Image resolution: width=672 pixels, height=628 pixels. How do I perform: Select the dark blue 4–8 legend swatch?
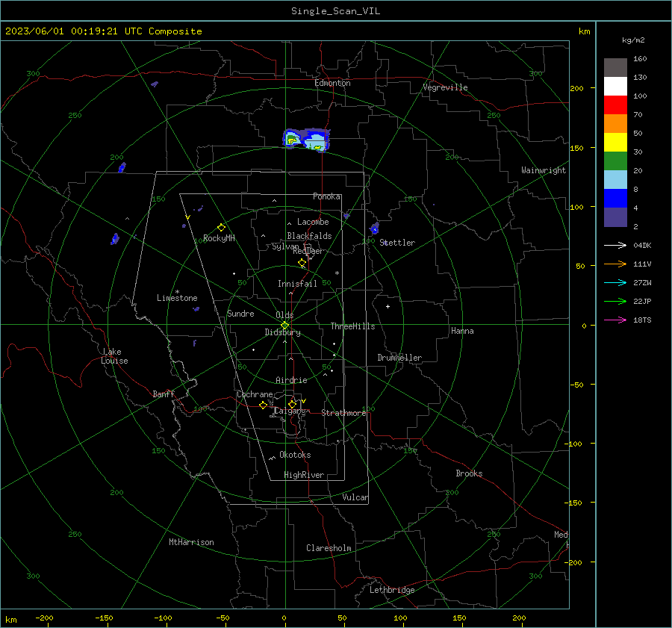[x=615, y=199]
